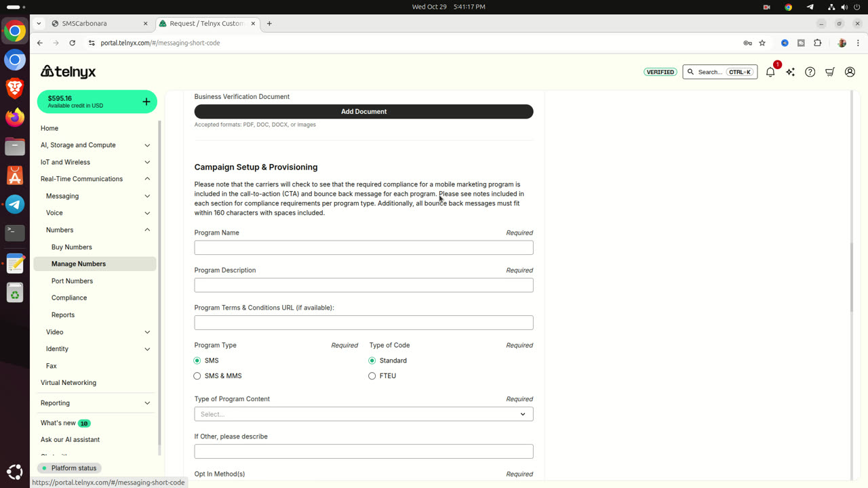Click Program Terms & Conditions URL field
868x488 pixels.
[363, 323]
